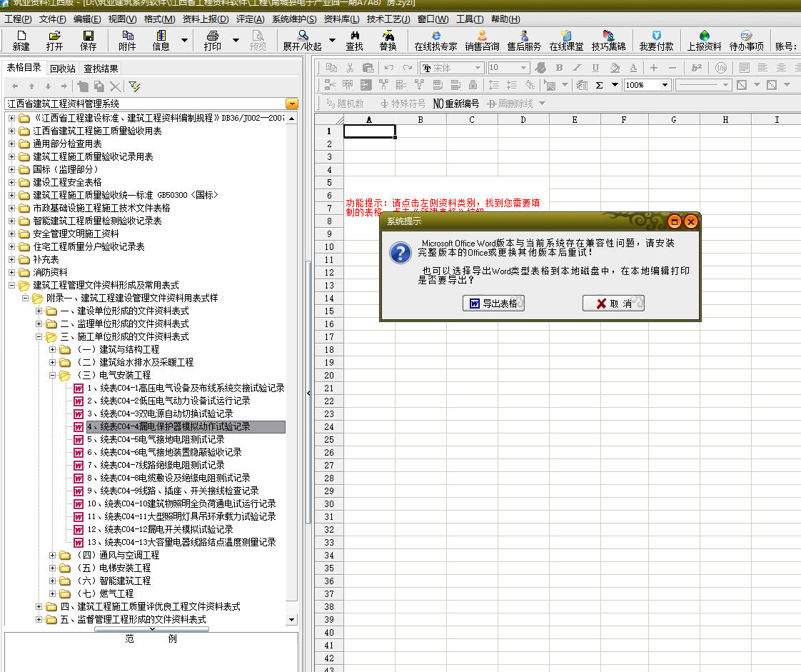Screen dimensions: 801x672
Task: Expand the 消防资料 tree folder
Action: point(11,272)
